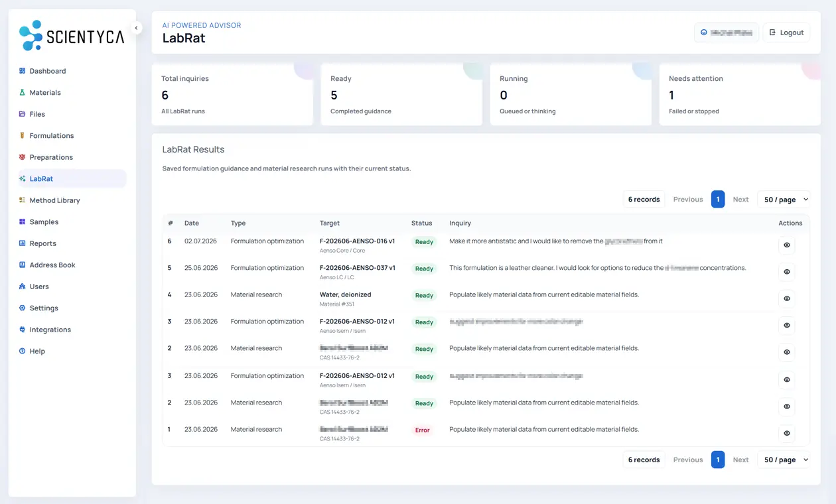Click target F-202606-AENSO-016 v1
The height and width of the screenshot is (504, 836).
pos(357,241)
